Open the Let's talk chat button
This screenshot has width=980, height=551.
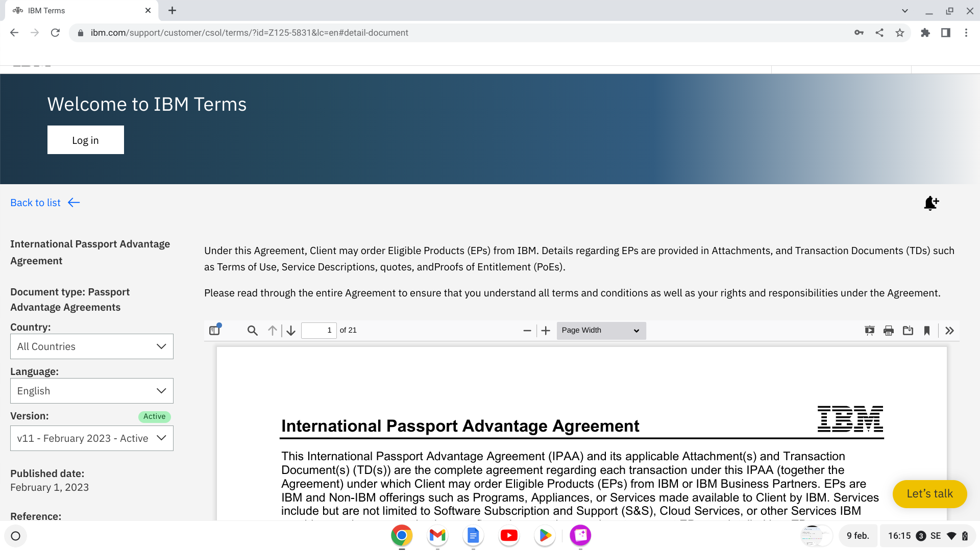point(930,494)
